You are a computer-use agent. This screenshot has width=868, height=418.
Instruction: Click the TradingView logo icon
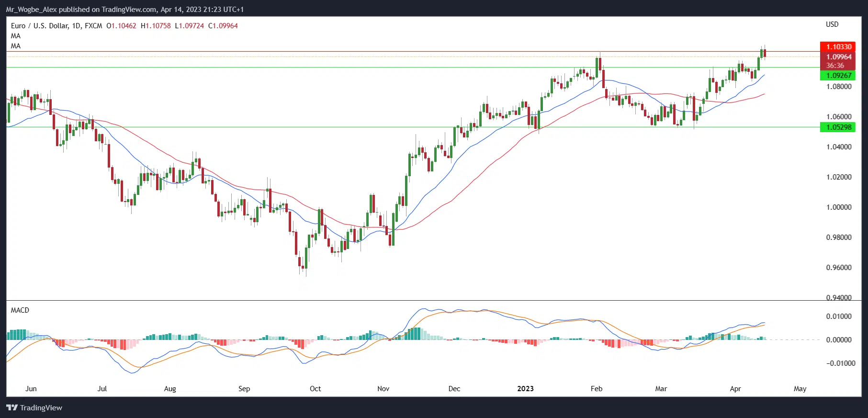[12, 408]
